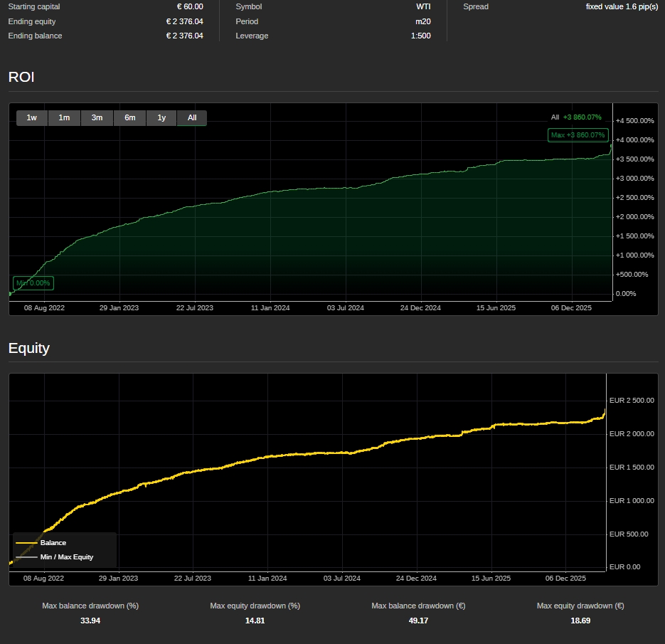Toggle the Min / Max Equity line

tap(66, 557)
